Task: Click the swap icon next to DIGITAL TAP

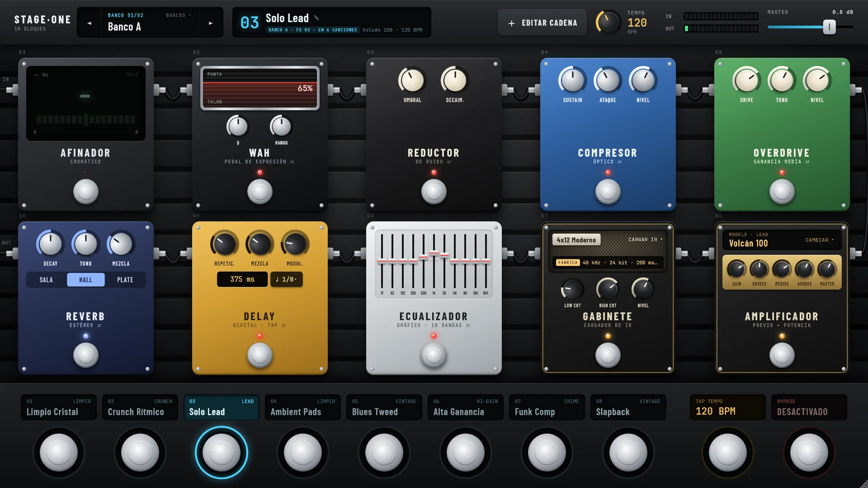Action: 283,325
